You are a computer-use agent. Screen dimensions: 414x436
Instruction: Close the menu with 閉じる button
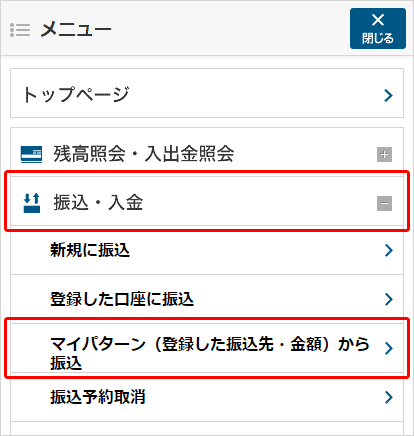378,29
